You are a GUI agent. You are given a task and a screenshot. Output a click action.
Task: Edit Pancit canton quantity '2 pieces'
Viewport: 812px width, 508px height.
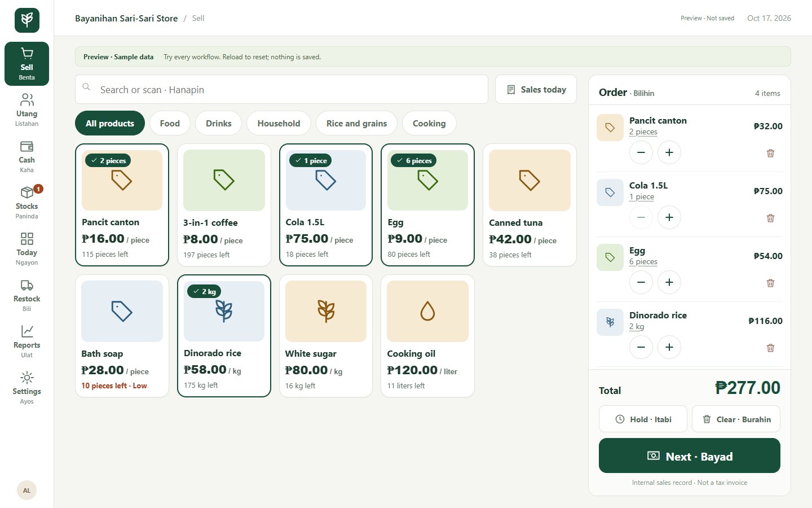pyautogui.click(x=643, y=132)
